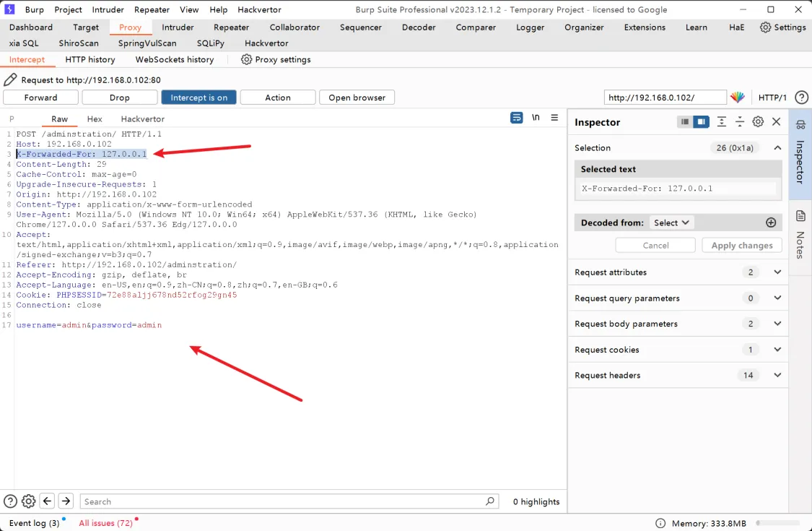The width and height of the screenshot is (812, 531).
Task: Expand all Inspector sections icon
Action: click(721, 122)
